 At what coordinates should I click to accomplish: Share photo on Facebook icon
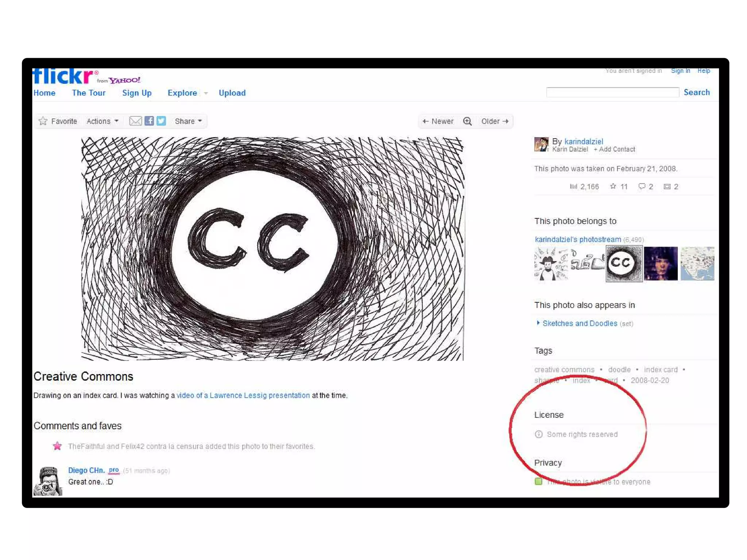pos(149,121)
